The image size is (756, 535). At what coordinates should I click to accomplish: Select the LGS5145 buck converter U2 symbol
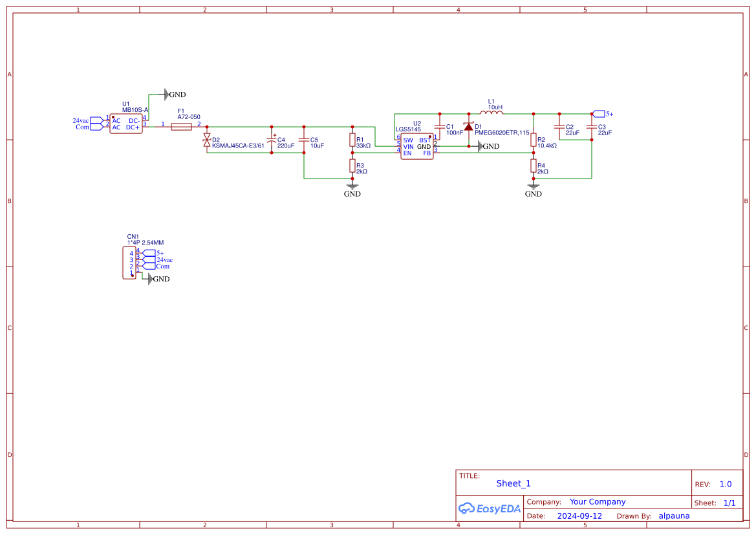(416, 147)
